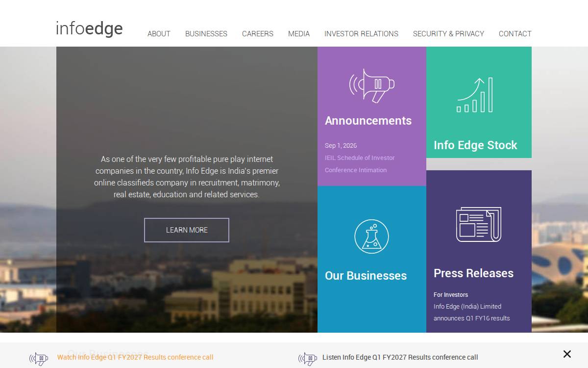Listen Info Edge Q1 FY2027 Results conference call
The image size is (588, 368).
400,357
